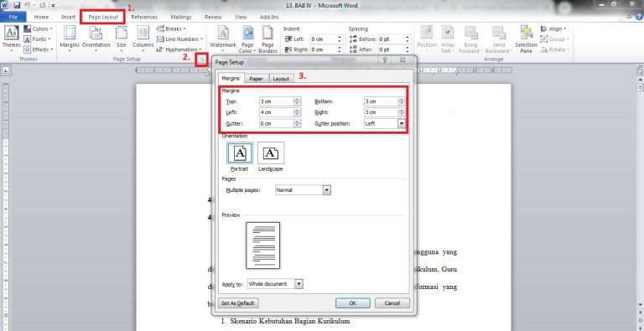Open theme Colors options

click(x=39, y=28)
